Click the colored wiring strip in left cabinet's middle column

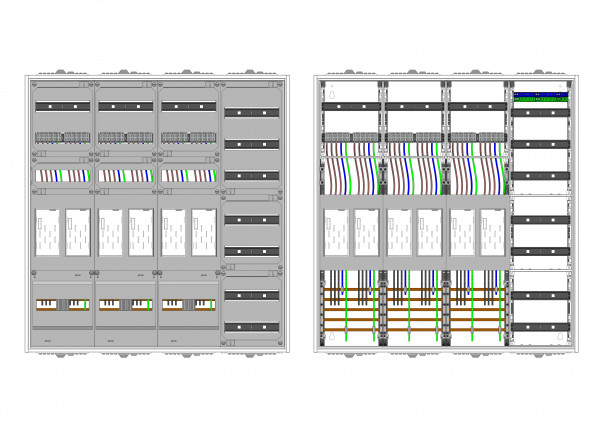(125, 174)
